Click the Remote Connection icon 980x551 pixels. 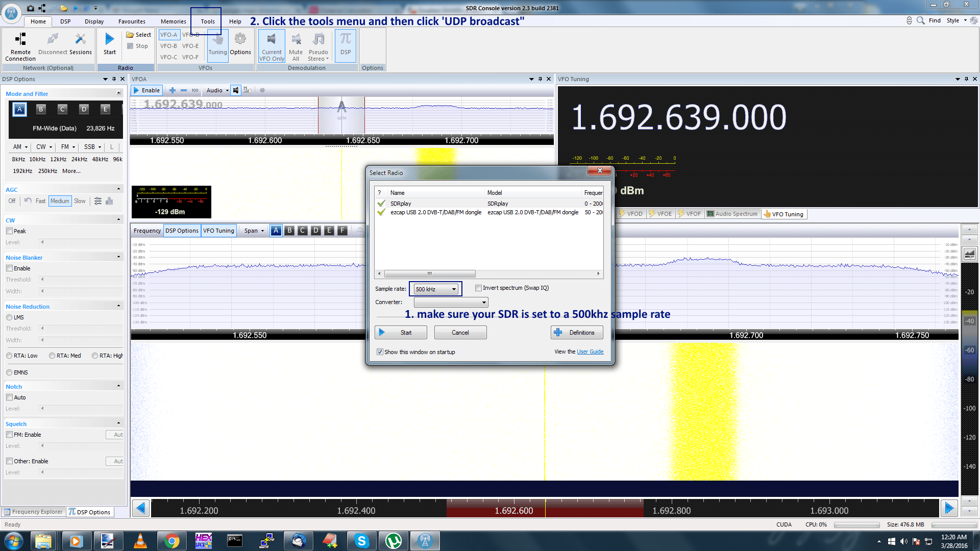(x=20, y=39)
